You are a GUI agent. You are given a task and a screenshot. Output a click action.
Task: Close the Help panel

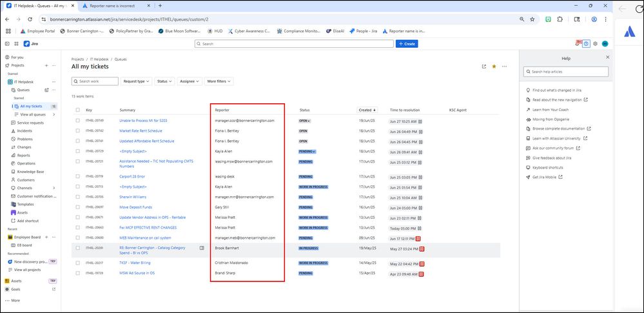608,57
